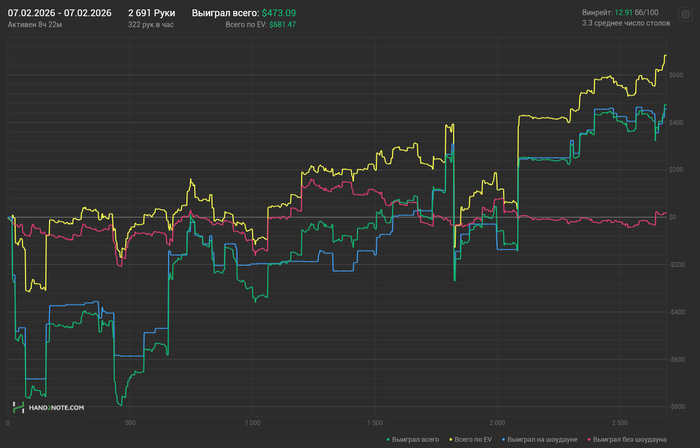Click the '1 500' x-axis label
This screenshot has width=700, height=448.
click(375, 423)
